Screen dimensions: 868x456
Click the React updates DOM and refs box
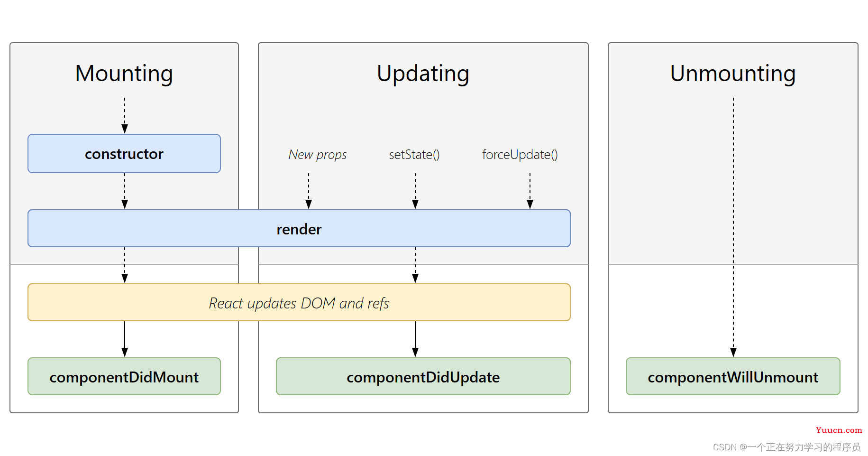click(x=299, y=303)
